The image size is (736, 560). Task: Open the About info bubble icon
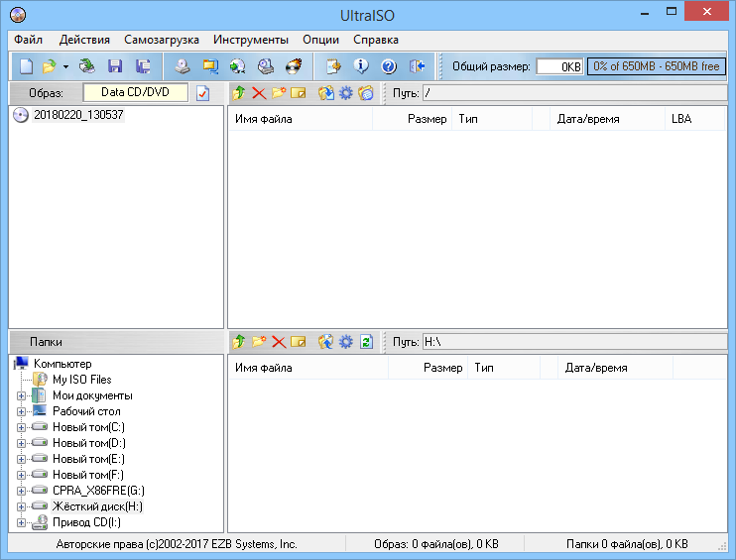pos(361,66)
